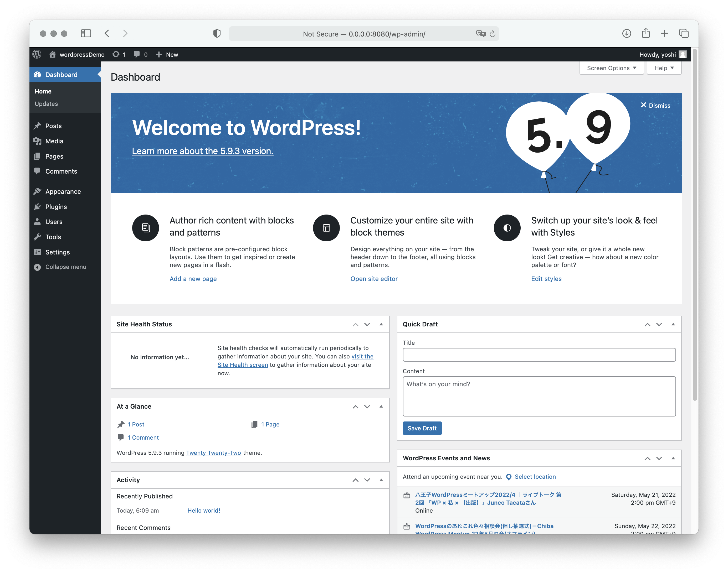This screenshot has height=573, width=728.
Task: Open the Twenty Twenty-Two theme link
Action: (x=214, y=452)
